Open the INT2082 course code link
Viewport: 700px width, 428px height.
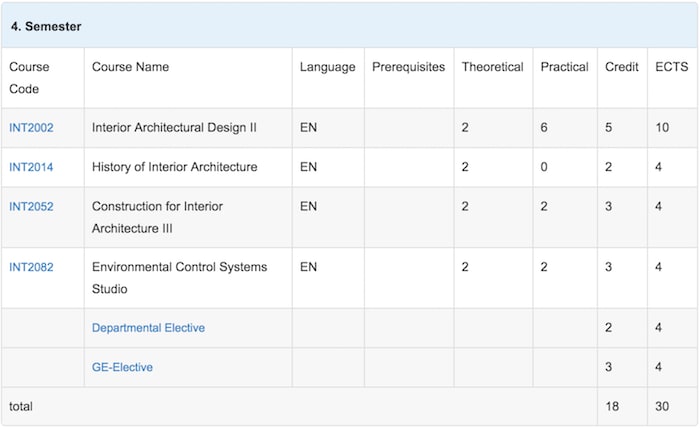pos(31,267)
